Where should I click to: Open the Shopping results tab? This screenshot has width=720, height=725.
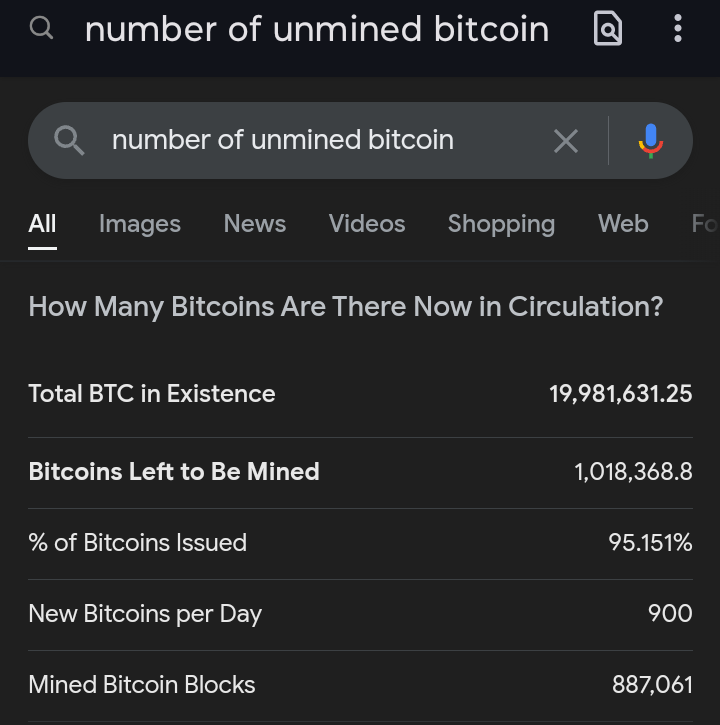pos(501,224)
